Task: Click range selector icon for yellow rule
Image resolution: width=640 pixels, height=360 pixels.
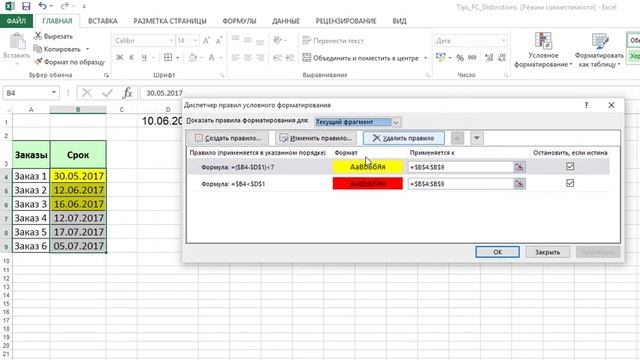Action: (519, 167)
